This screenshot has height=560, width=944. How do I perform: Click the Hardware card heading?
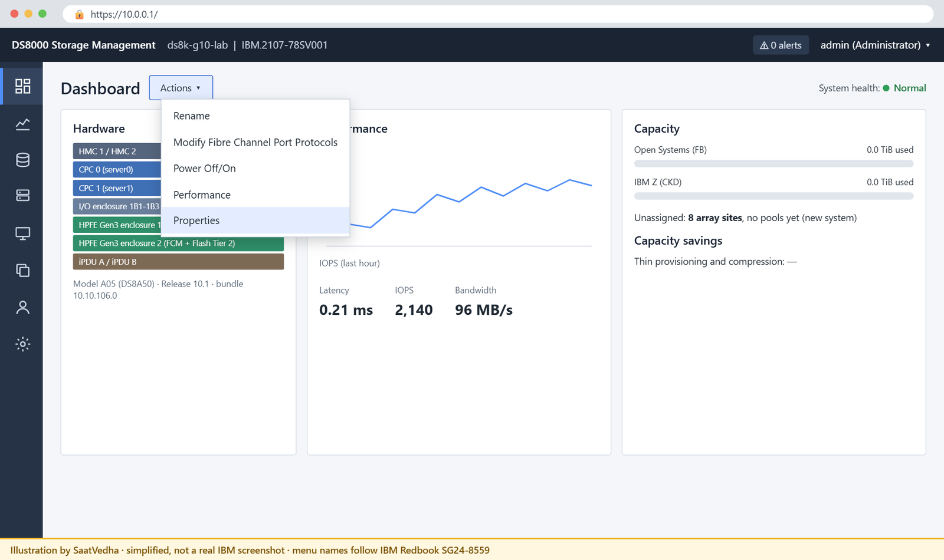tap(99, 129)
